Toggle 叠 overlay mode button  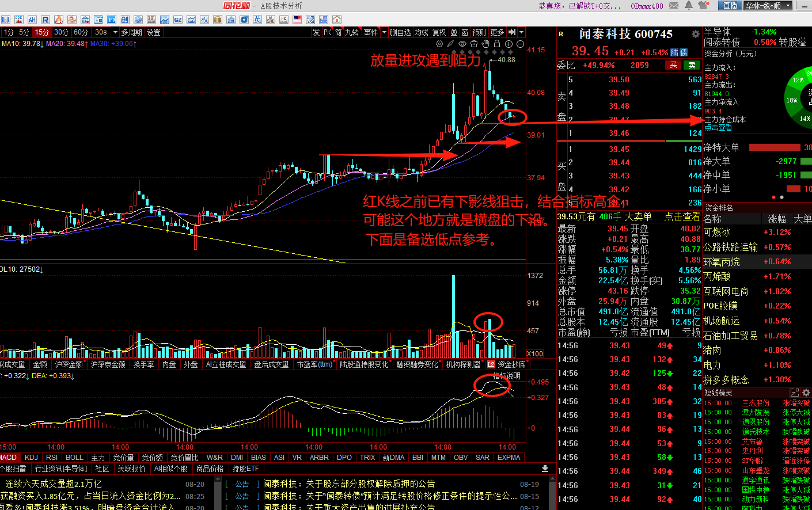point(454,32)
